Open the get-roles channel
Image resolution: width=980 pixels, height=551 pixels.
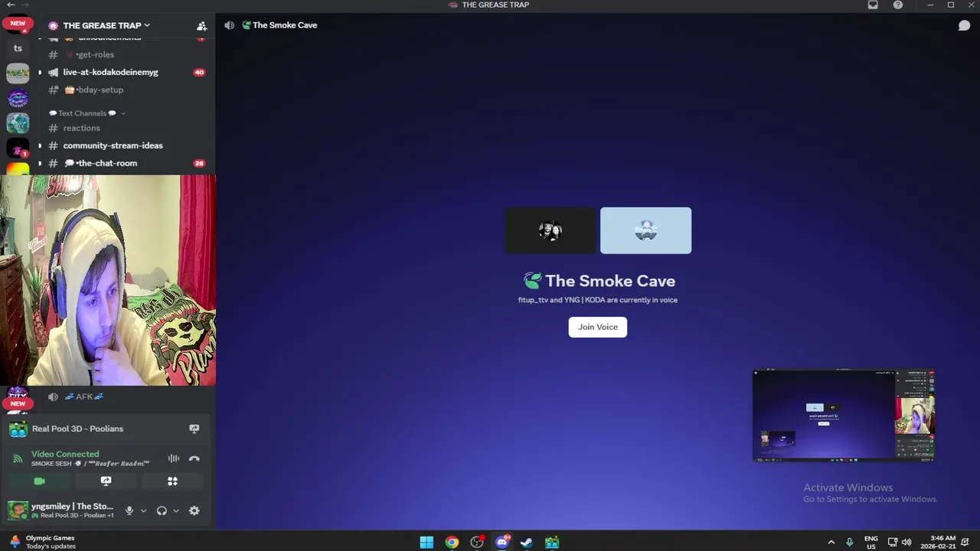pos(95,54)
